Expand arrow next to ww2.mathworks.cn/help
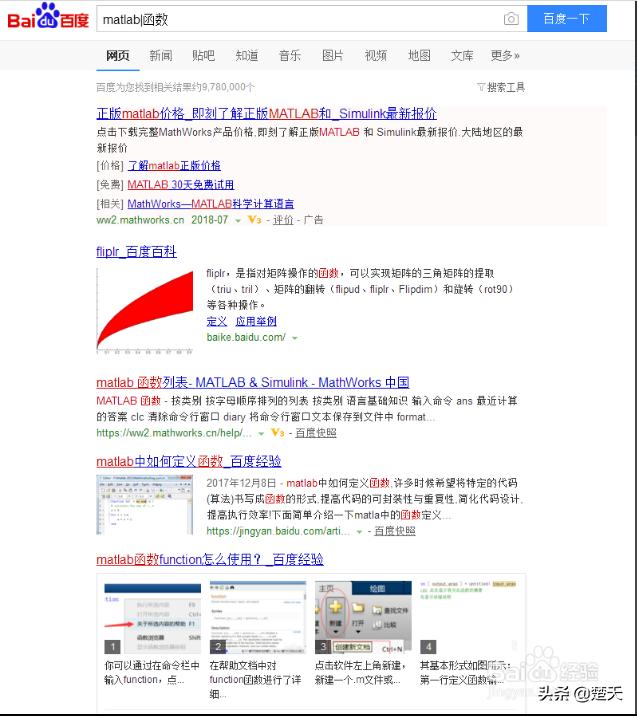The height and width of the screenshot is (716, 637). tap(261, 433)
